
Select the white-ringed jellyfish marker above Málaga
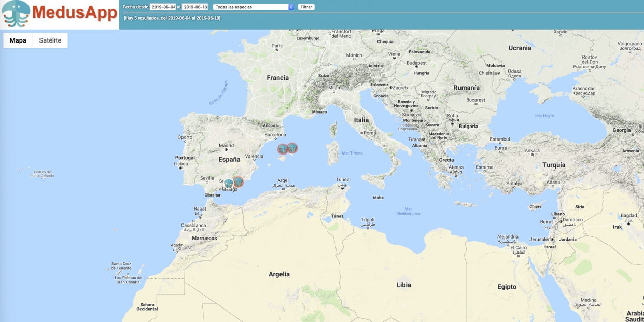[x=228, y=183]
